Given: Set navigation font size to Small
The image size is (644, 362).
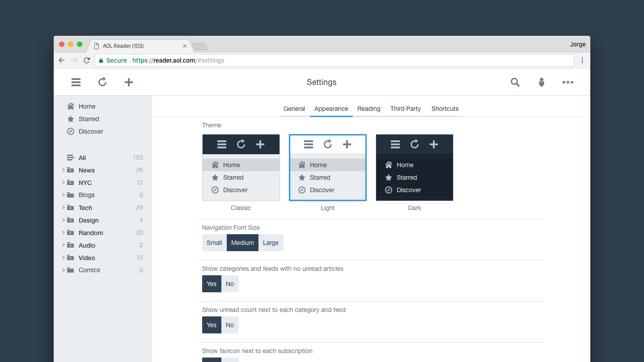Looking at the screenshot, I should click(214, 243).
